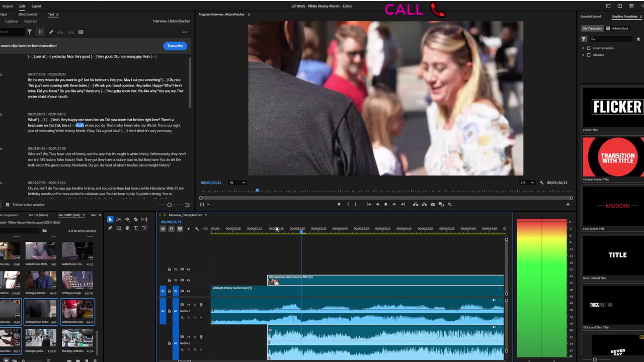
Task: Toggle linked selection in timeline
Action: (180, 229)
